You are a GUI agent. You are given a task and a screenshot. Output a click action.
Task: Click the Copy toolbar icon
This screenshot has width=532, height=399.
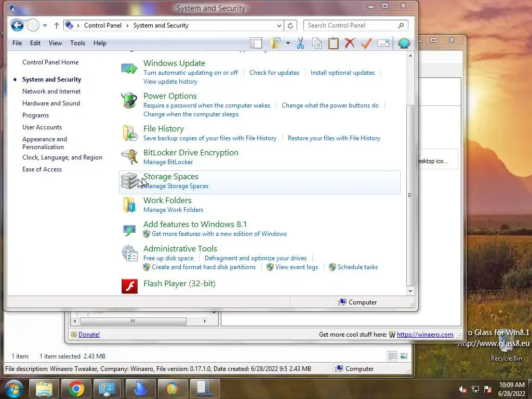(317, 44)
